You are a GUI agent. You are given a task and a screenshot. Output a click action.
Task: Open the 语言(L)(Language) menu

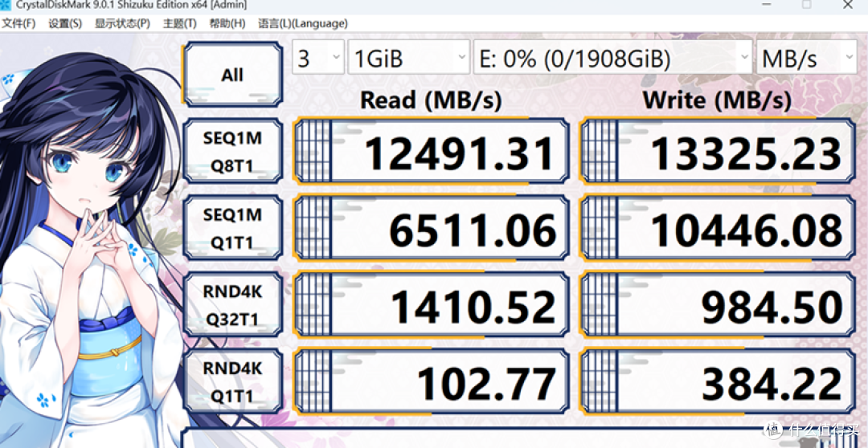303,24
